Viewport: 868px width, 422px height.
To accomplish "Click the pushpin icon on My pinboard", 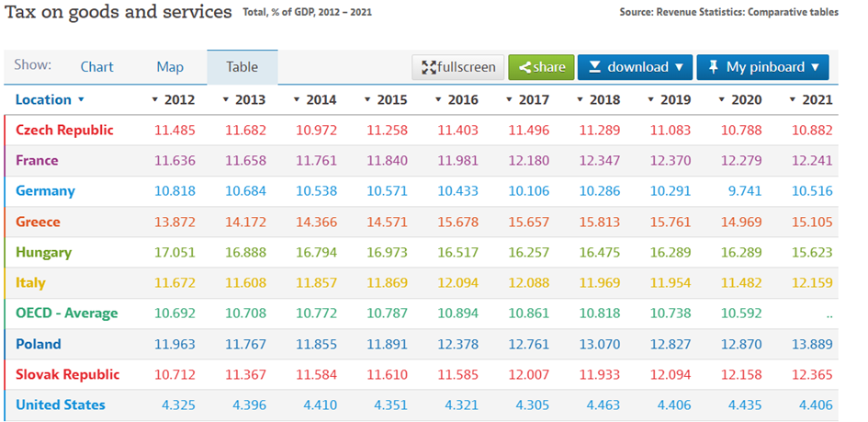I will 713,67.
